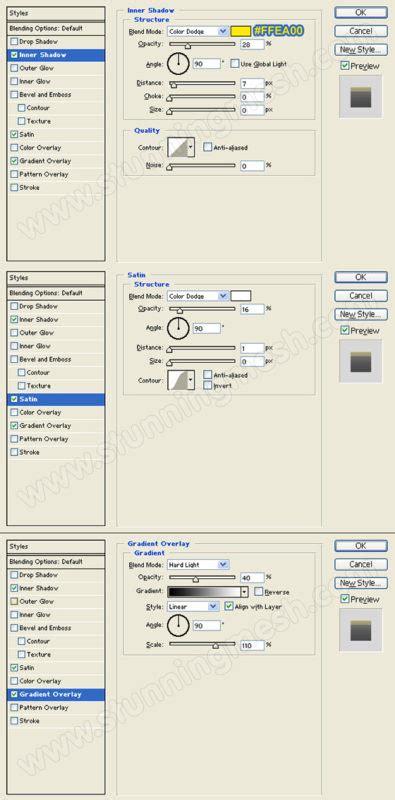Open the Linear Style dropdown in Gradient Overlay
395x800 pixels.
tap(193, 607)
